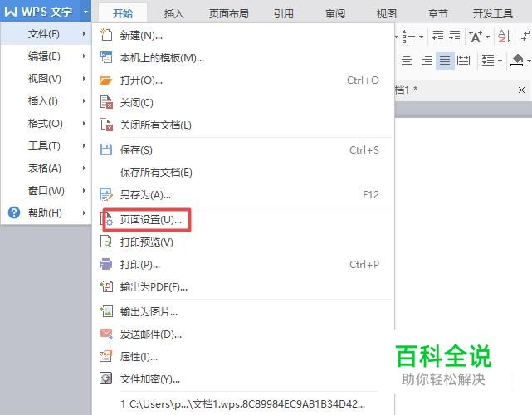Choose 输出为图片... entry

(x=242, y=311)
